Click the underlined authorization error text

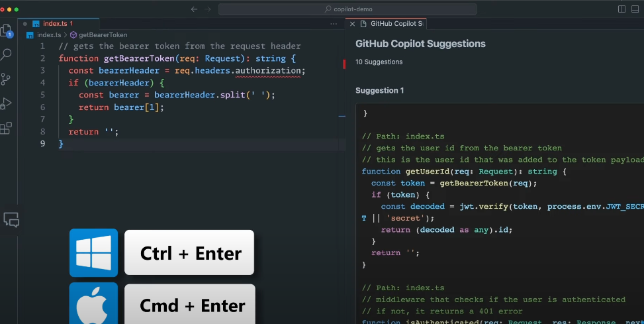click(x=268, y=70)
